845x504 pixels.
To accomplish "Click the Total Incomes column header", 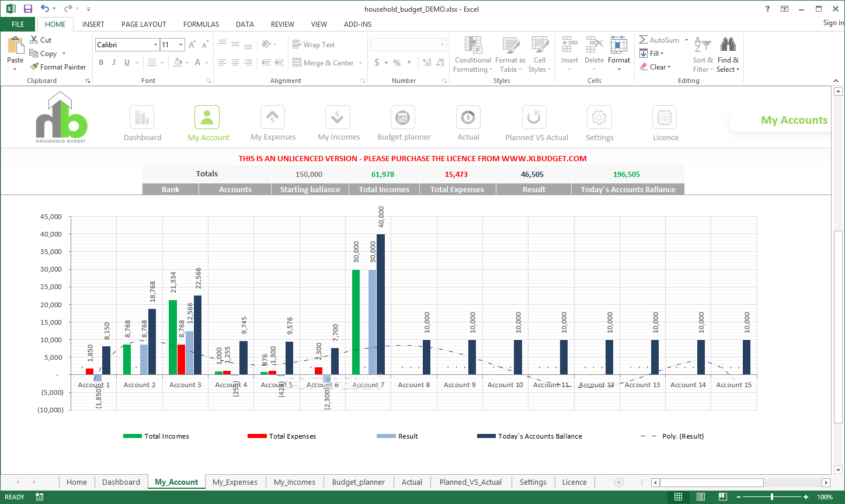I will click(384, 189).
